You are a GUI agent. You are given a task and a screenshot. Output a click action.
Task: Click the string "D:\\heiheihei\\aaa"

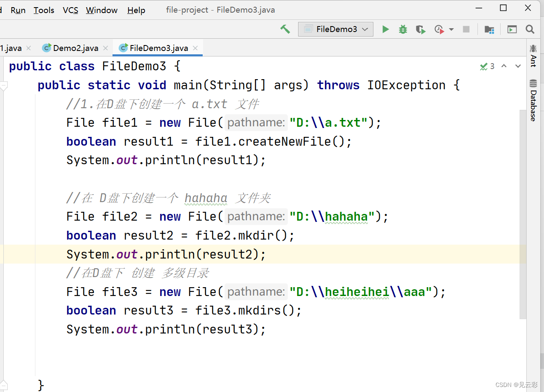point(361,292)
